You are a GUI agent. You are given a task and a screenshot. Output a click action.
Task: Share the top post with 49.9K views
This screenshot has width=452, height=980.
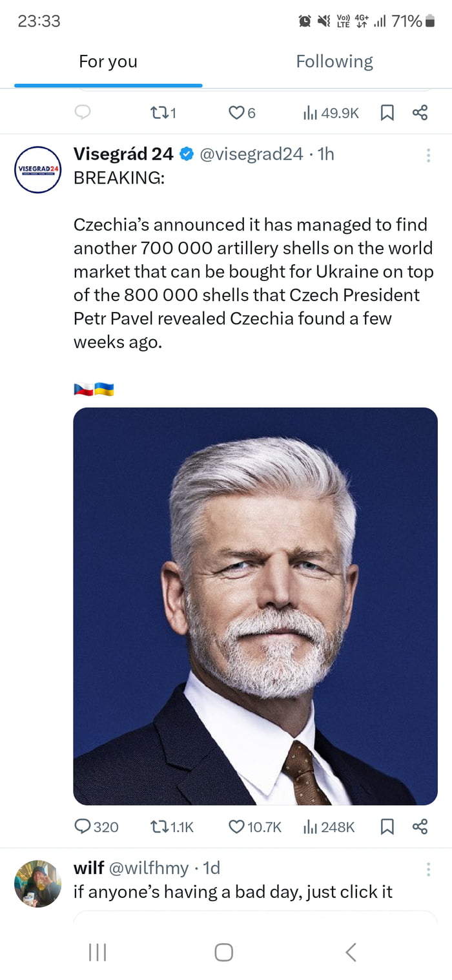tap(420, 113)
